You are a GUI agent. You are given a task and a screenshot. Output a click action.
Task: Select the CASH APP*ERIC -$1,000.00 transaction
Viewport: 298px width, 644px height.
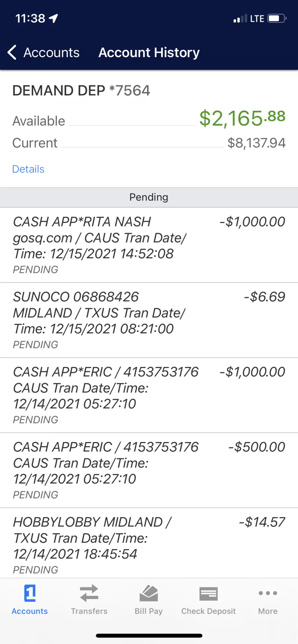[149, 395]
